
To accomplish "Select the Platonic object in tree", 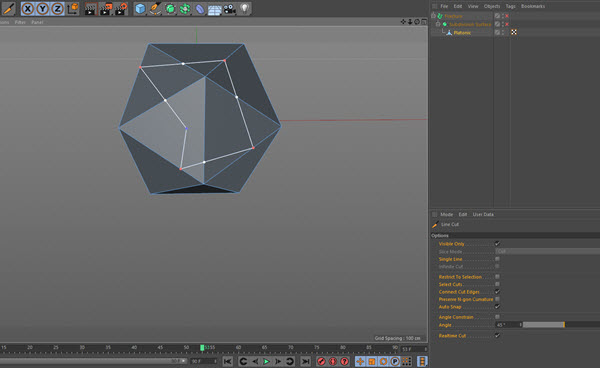I will coord(462,33).
